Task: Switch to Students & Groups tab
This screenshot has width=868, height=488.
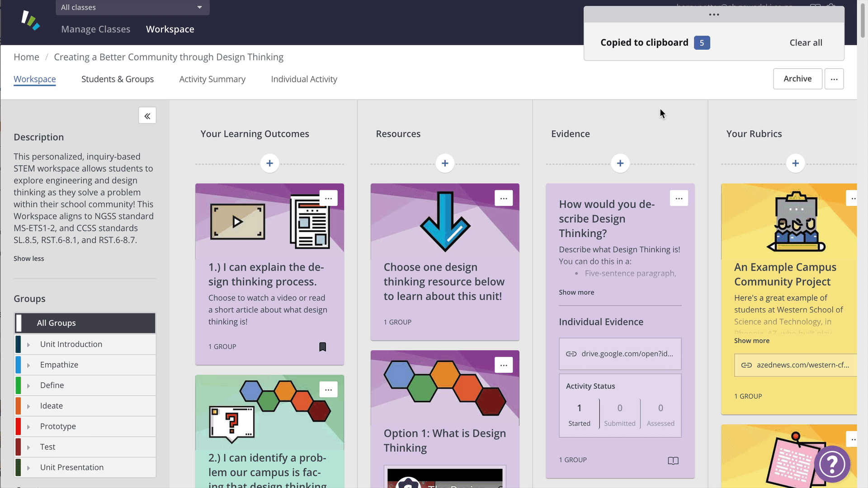Action: tap(118, 79)
